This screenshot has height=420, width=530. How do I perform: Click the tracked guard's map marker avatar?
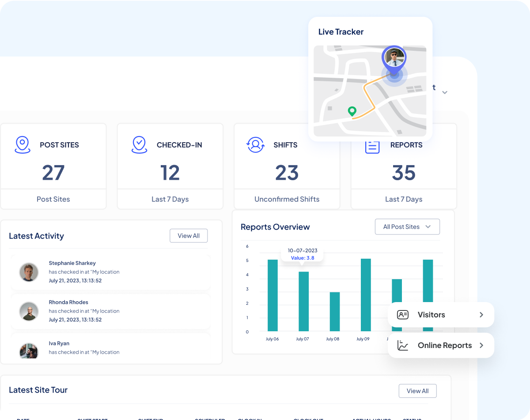(394, 57)
